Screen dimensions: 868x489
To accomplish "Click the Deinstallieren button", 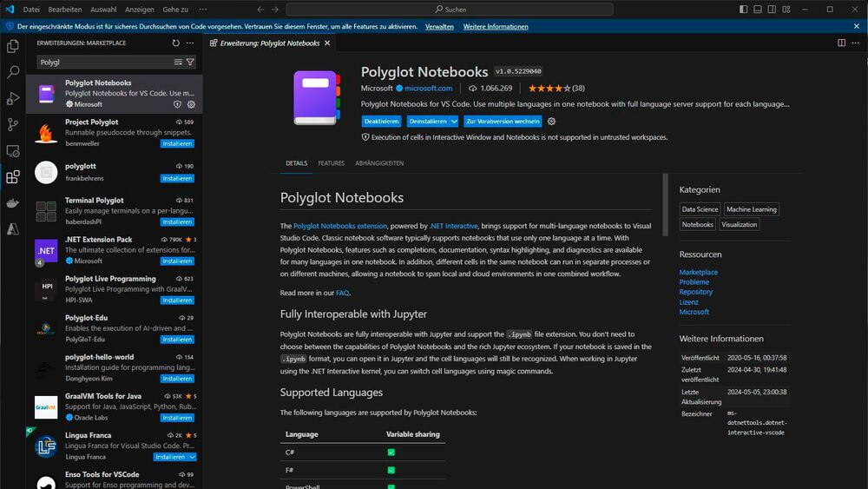I will pos(428,122).
